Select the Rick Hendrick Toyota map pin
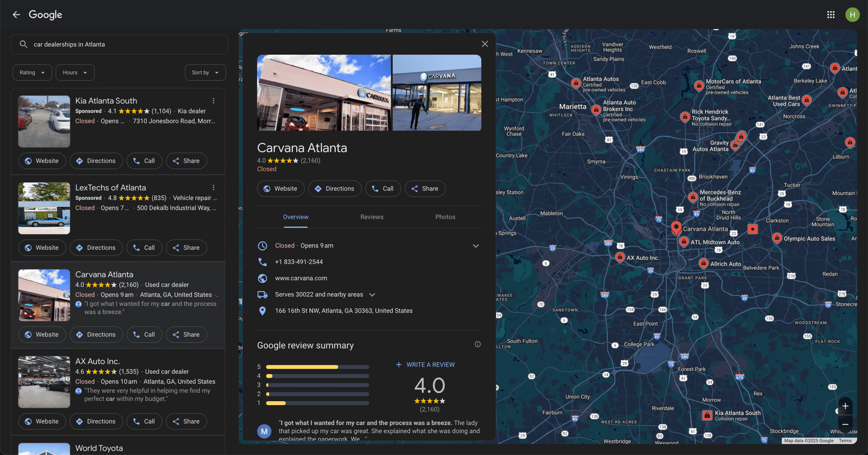 click(x=685, y=116)
